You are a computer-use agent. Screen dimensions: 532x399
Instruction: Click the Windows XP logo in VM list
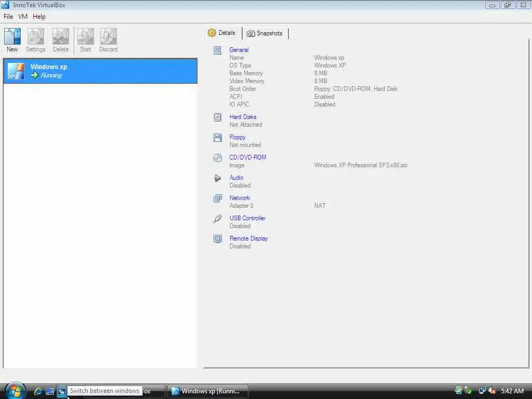(16, 71)
